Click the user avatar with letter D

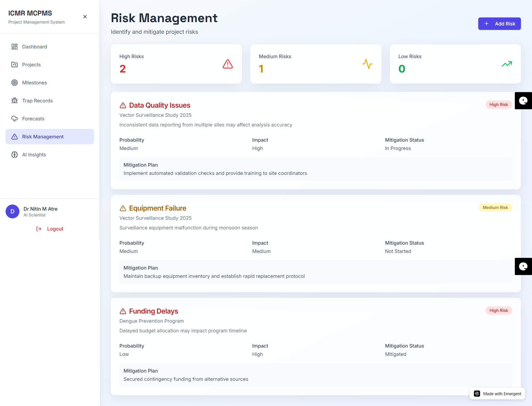[12, 211]
